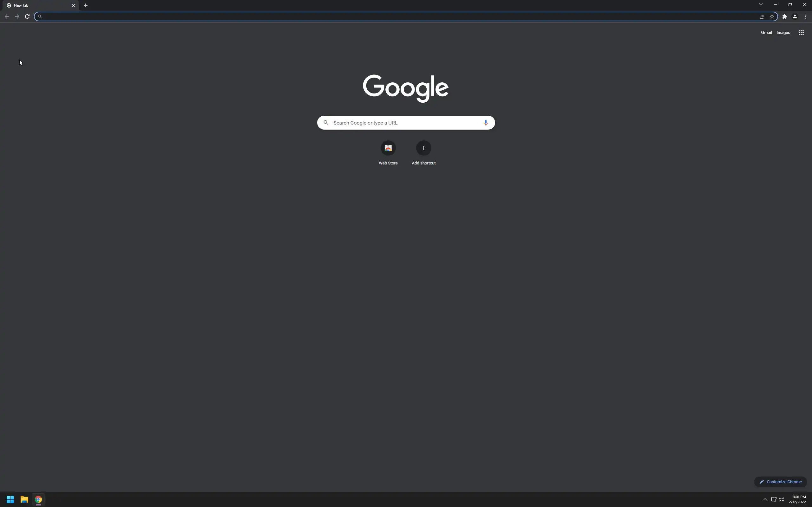Image resolution: width=812 pixels, height=507 pixels.
Task: Open the Google apps grid icon
Action: pyautogui.click(x=801, y=33)
